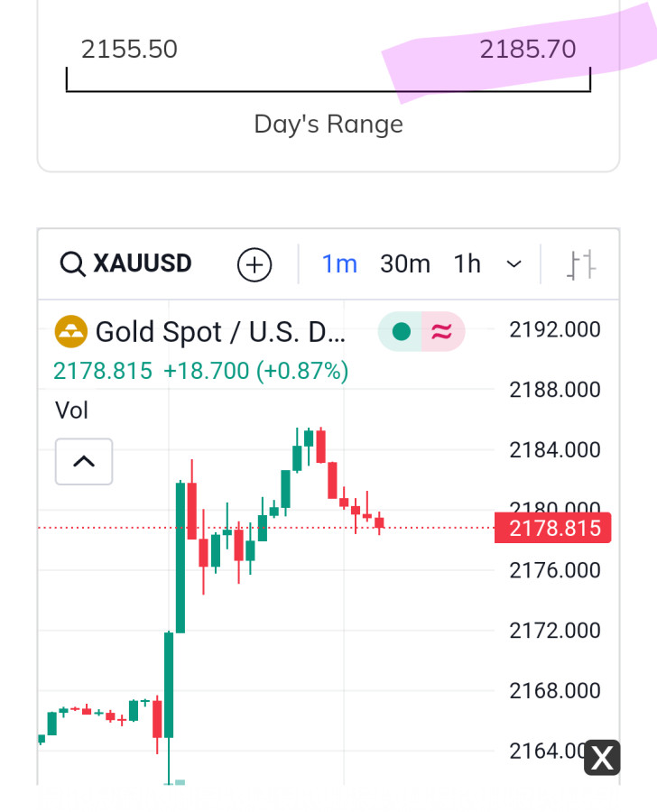
Task: Switch to the 30m timeframe
Action: click(x=404, y=264)
